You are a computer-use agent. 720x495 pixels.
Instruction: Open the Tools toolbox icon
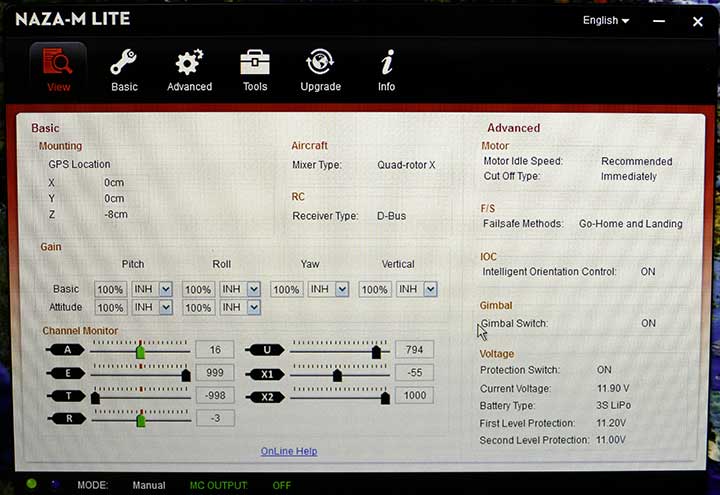click(x=255, y=62)
